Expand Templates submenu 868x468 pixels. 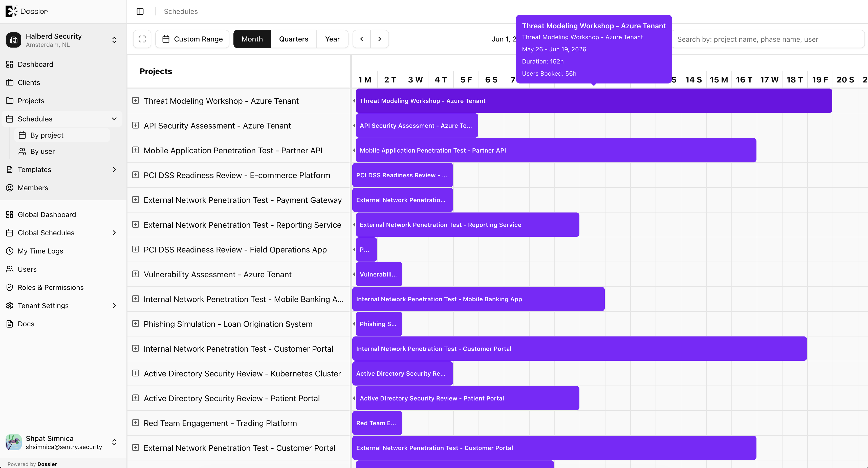pos(114,169)
